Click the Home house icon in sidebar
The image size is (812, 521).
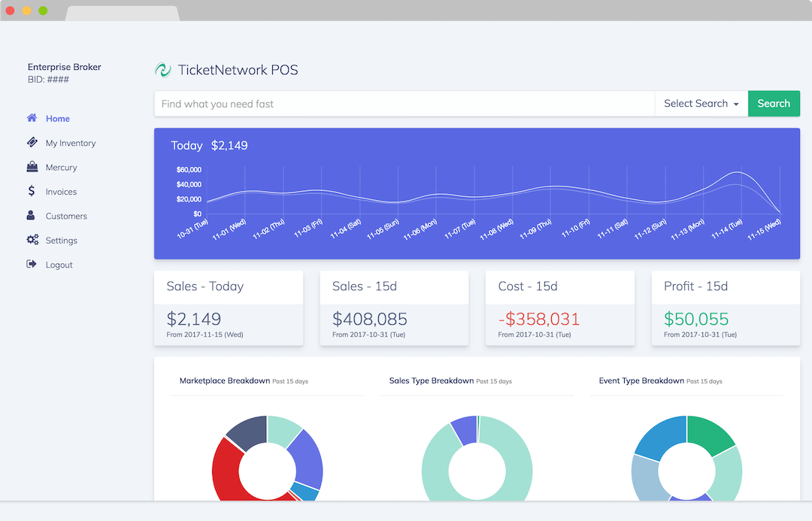(x=32, y=118)
